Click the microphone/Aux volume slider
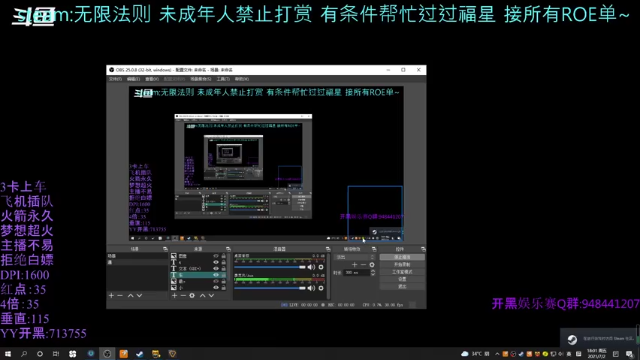 (270, 288)
